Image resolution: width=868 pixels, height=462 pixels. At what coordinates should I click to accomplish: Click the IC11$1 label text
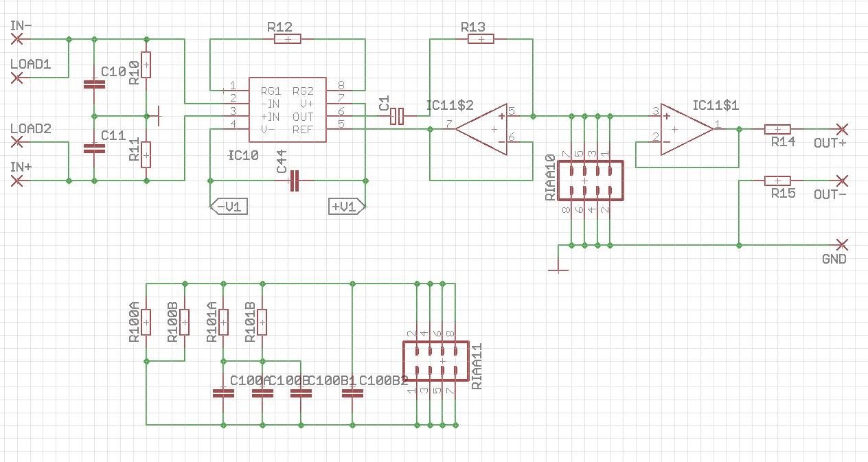(716, 105)
